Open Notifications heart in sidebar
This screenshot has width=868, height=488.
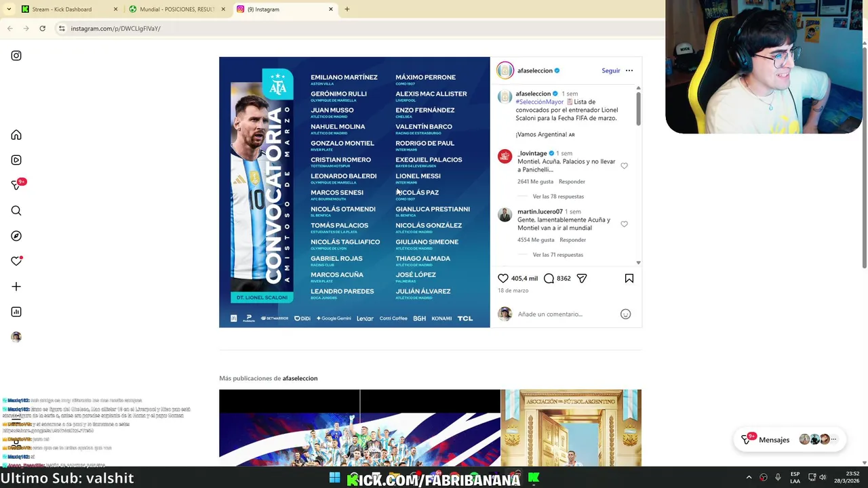(16, 261)
